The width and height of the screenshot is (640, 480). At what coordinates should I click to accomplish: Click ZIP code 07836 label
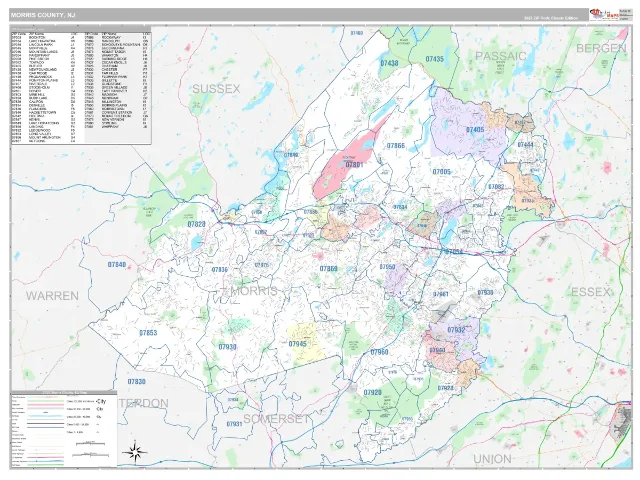tap(220, 270)
